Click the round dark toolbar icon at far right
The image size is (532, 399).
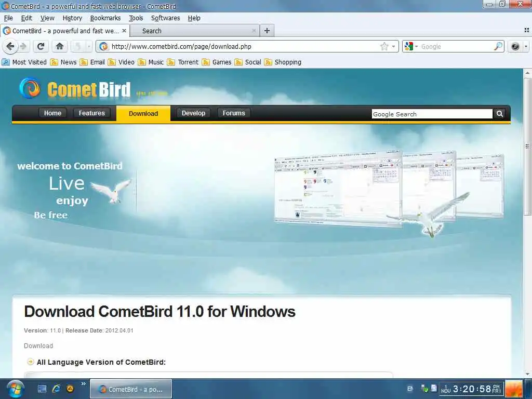515,46
